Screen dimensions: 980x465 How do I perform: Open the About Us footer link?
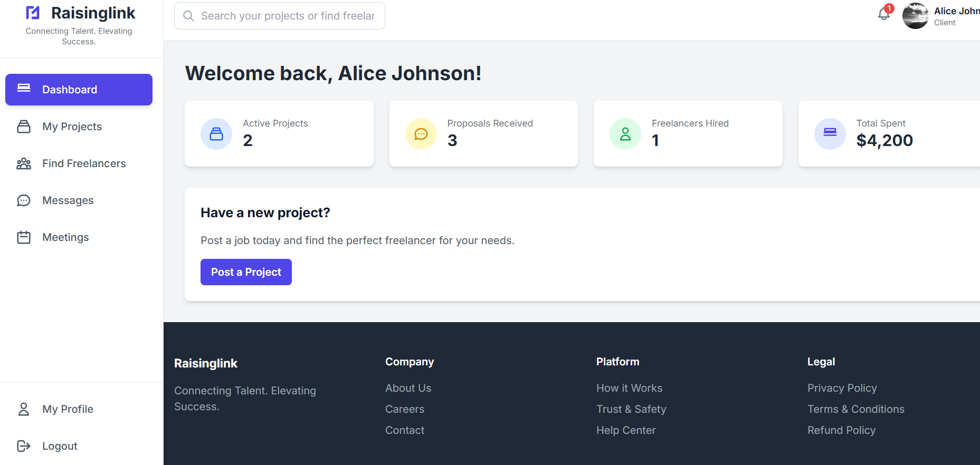click(x=408, y=388)
